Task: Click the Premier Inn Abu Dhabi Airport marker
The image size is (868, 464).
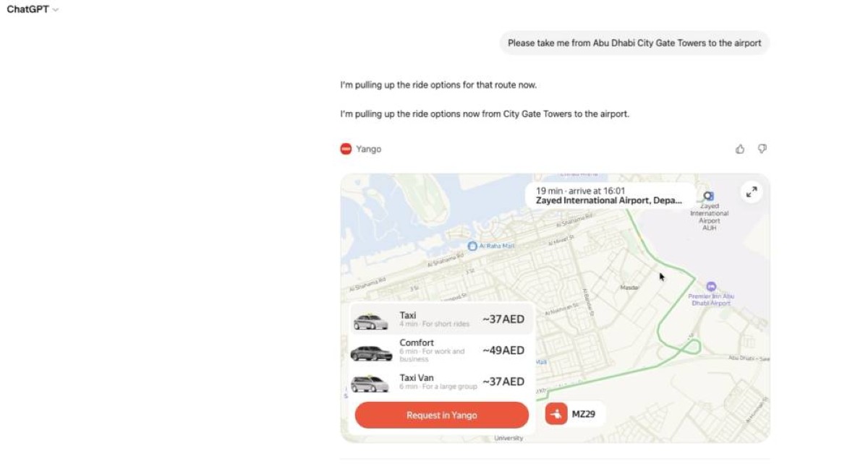Action: pyautogui.click(x=711, y=287)
